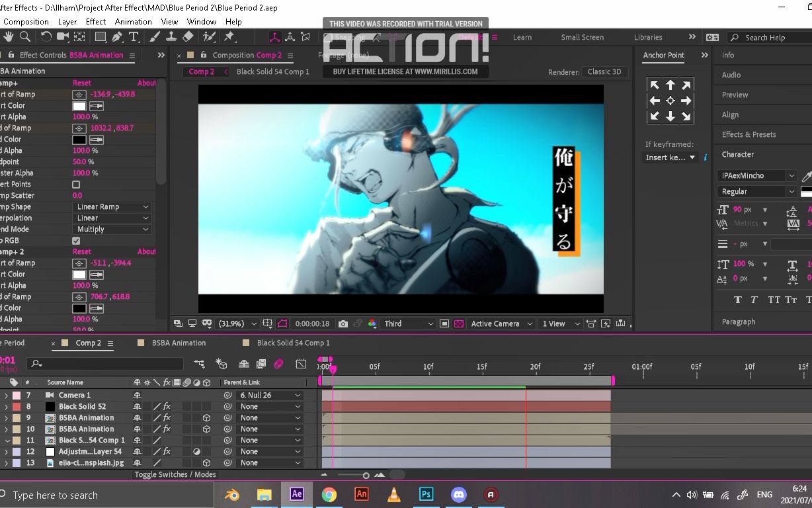Click Start Color white swatch of first ramp
The image size is (812, 508).
click(79, 106)
